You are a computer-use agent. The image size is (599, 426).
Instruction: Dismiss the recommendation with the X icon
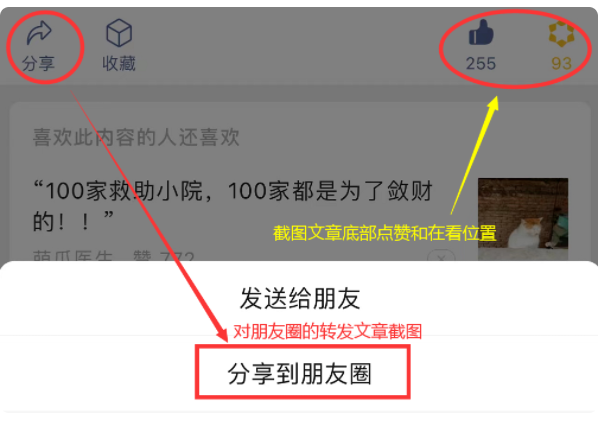(442, 258)
